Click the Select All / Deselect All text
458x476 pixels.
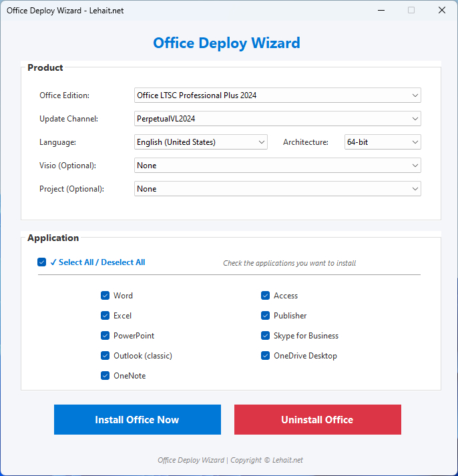coord(102,262)
